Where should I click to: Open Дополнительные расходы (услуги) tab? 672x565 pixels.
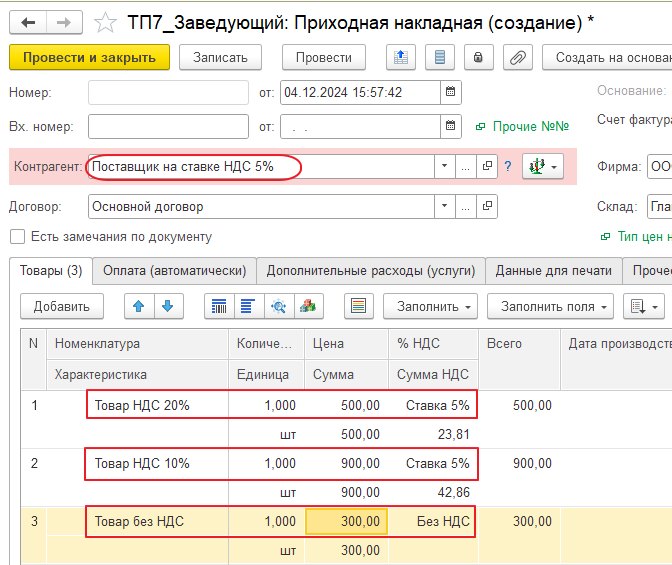click(371, 270)
